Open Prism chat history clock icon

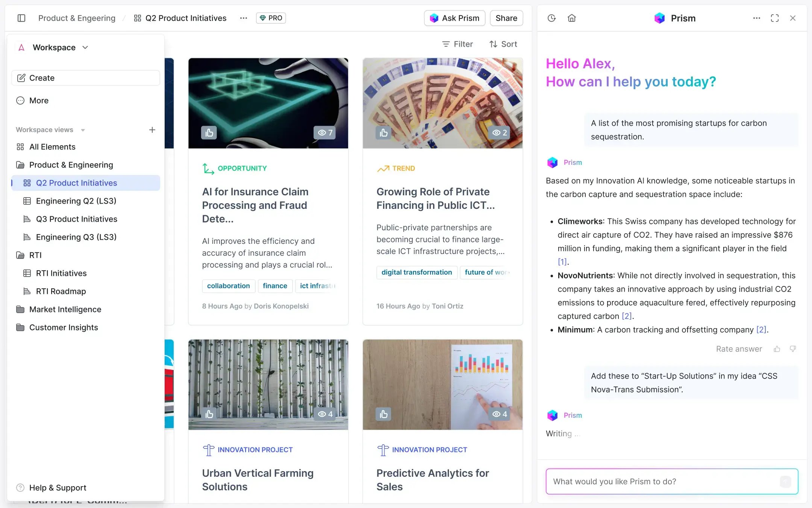(551, 18)
